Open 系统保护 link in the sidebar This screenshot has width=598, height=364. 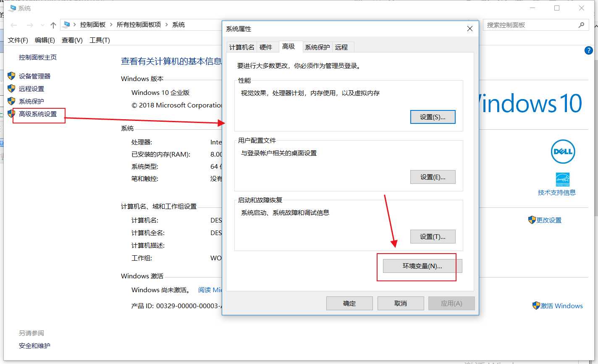pyautogui.click(x=31, y=101)
